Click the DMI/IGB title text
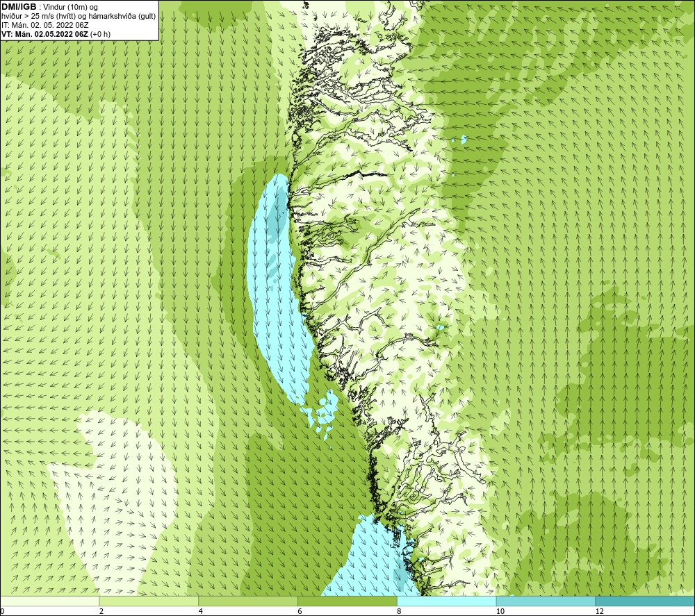The width and height of the screenshot is (695, 616). [19, 7]
